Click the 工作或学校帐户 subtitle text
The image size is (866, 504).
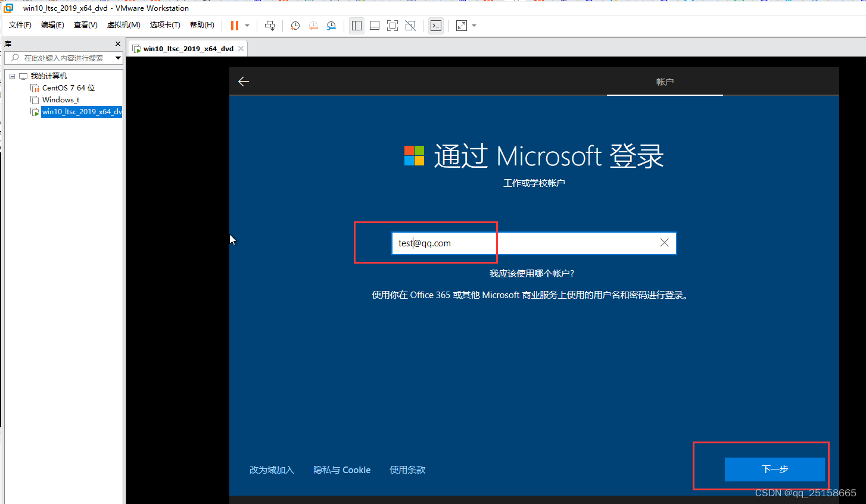534,183
